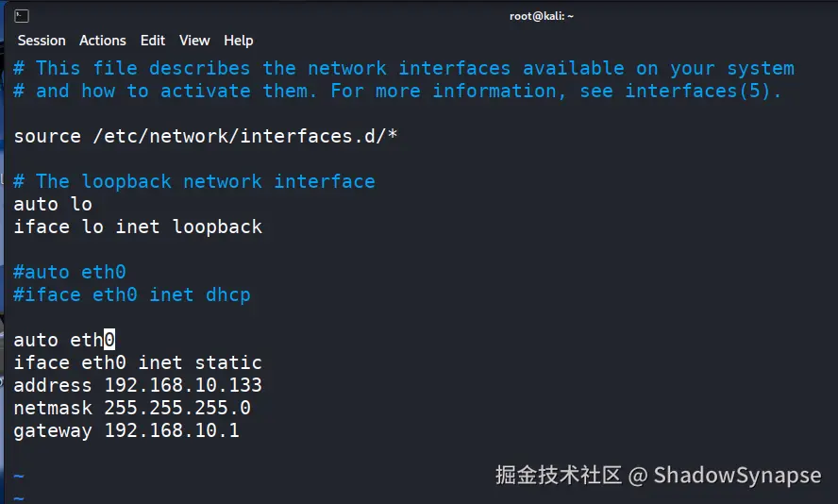Open the Actions menu

(103, 41)
